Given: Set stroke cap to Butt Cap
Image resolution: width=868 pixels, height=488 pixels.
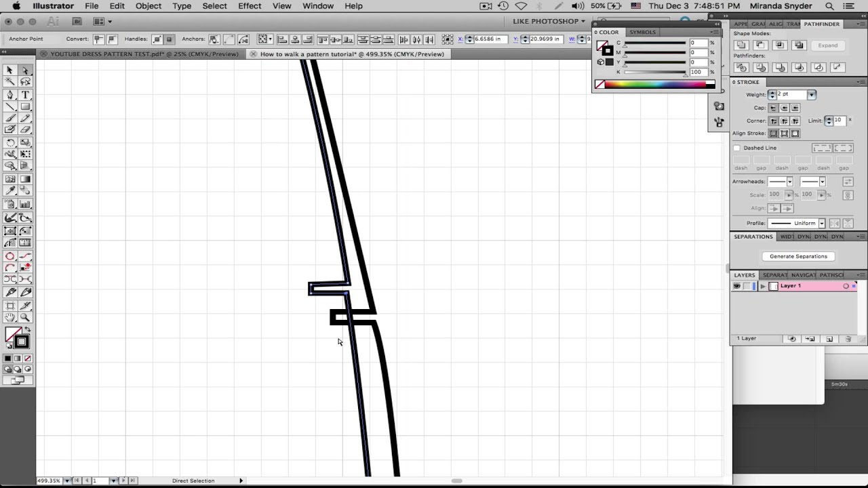Looking at the screenshot, I should [x=774, y=108].
